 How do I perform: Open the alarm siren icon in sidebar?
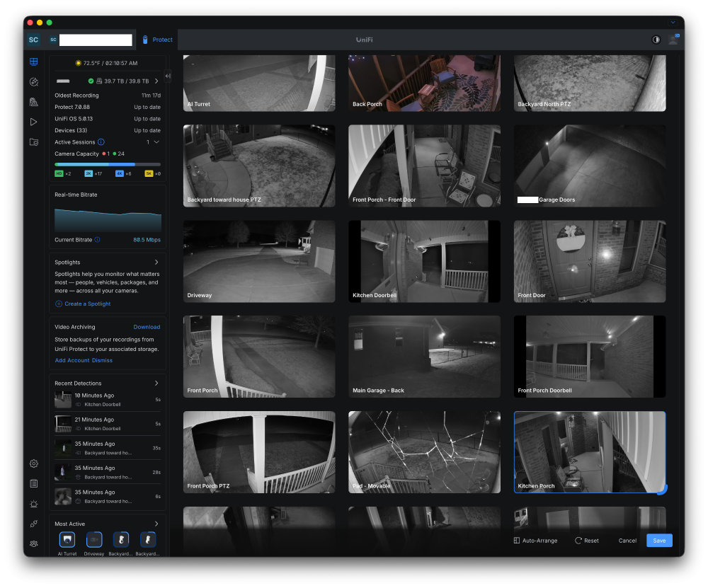(x=33, y=504)
